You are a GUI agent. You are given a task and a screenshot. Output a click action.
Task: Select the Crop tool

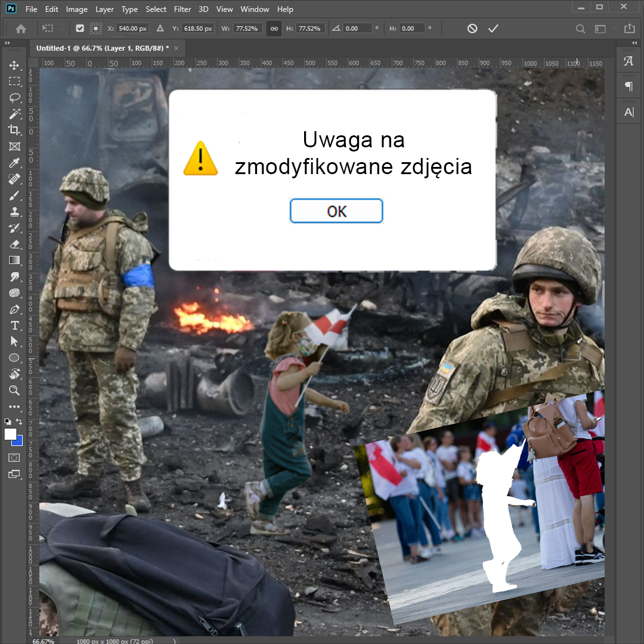(14, 130)
